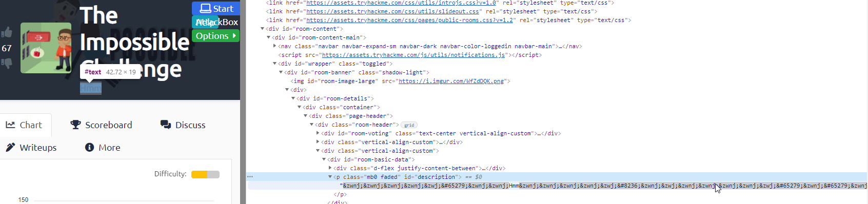The width and height of the screenshot is (868, 204).
Task: Switch to the Chart tab
Action: pyautogui.click(x=24, y=125)
